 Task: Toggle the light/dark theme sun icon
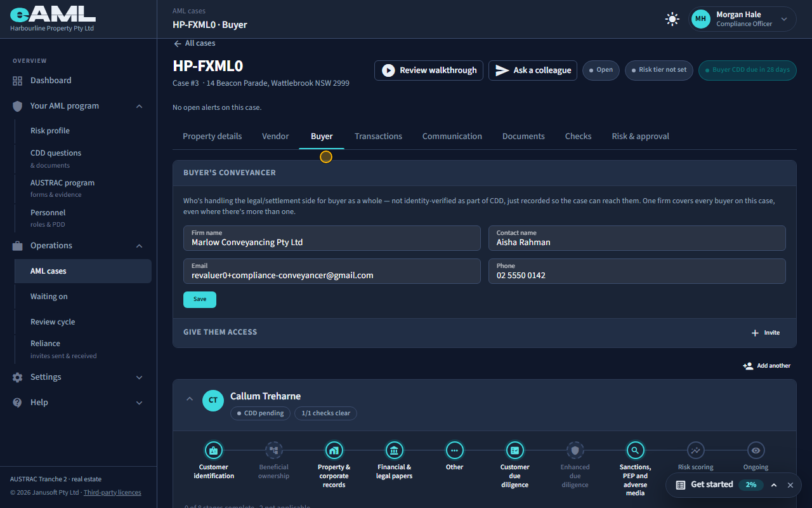[x=672, y=19]
